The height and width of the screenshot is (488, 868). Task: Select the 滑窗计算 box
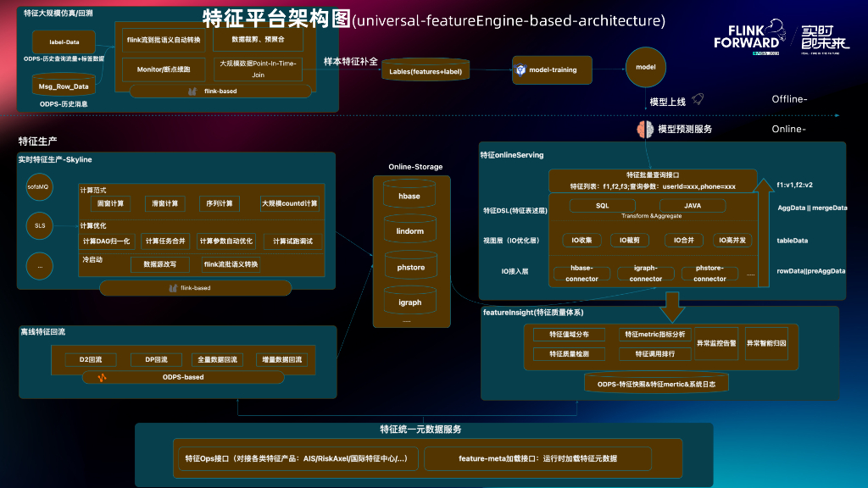165,203
